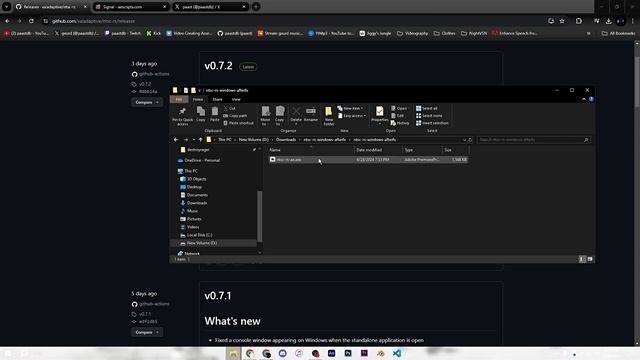Click New folder in the ribbon
This screenshot has height=360, width=640.
[x=329, y=116]
